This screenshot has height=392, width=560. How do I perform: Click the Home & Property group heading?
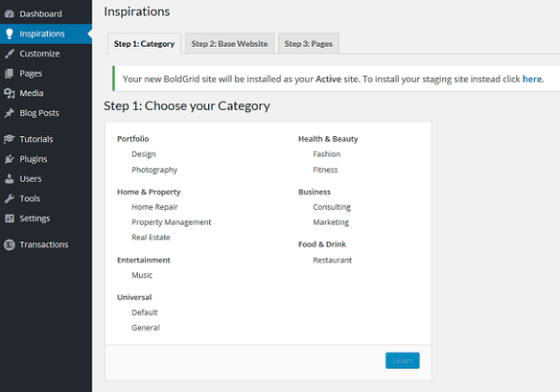149,193
